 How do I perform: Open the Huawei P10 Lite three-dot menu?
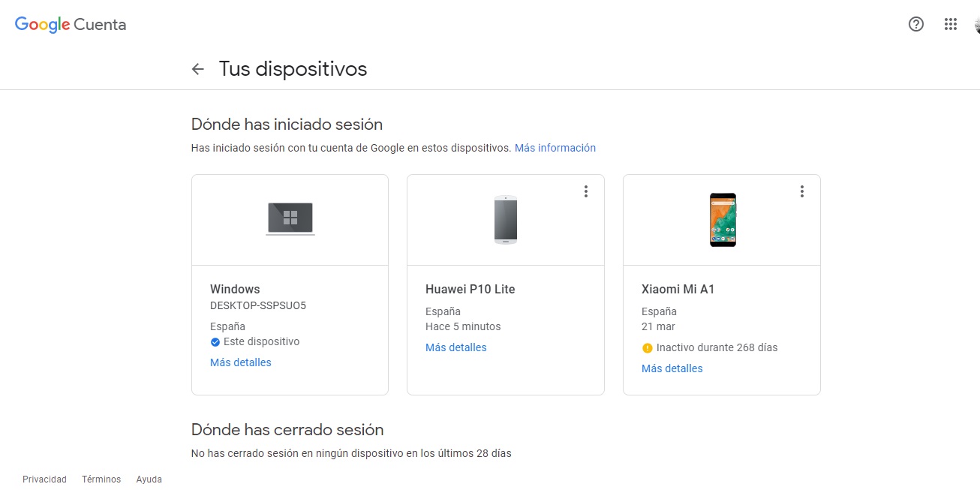coord(586,191)
